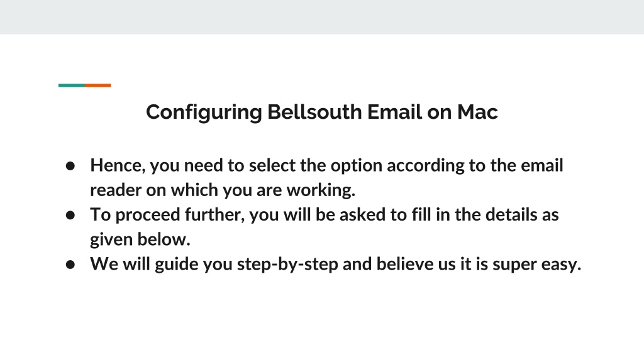Screen dimensions: 644x362
Task: Click the text reader on which you are working
Action: point(223,190)
